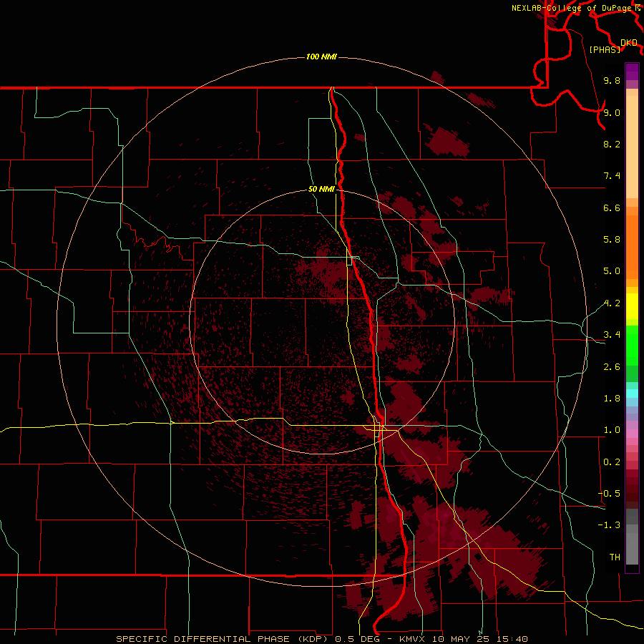Click the 100 NMI range ring label

point(321,57)
